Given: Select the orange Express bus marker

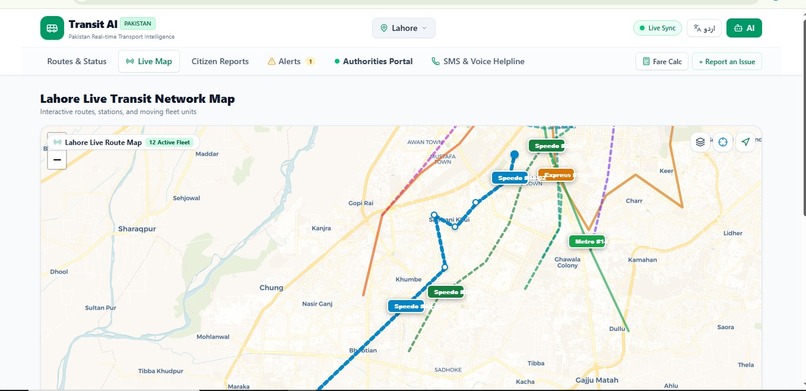Looking at the screenshot, I should [x=556, y=175].
